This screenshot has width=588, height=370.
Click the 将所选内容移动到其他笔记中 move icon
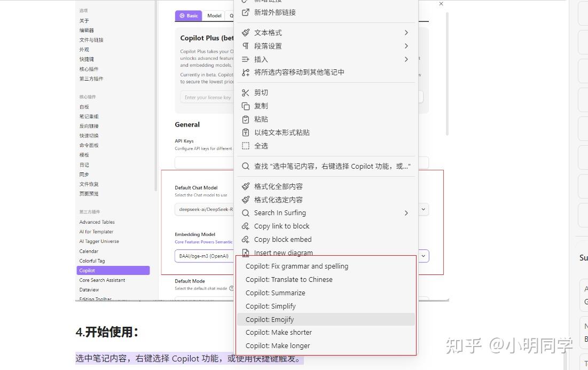246,72
